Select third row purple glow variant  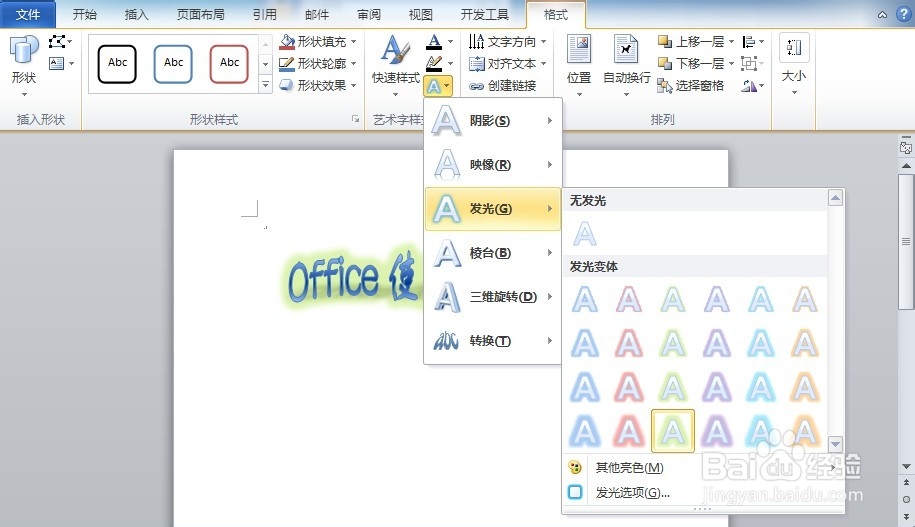(x=717, y=387)
